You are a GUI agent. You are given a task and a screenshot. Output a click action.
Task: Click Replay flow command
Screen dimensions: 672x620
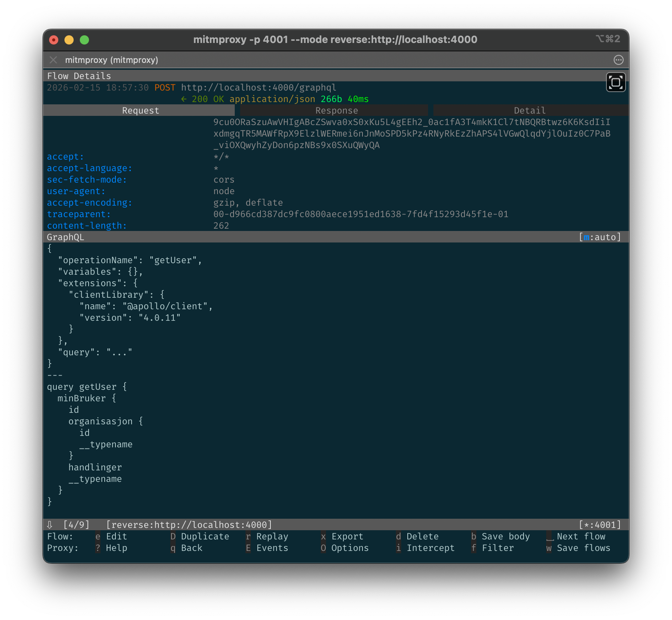pyautogui.click(x=272, y=536)
